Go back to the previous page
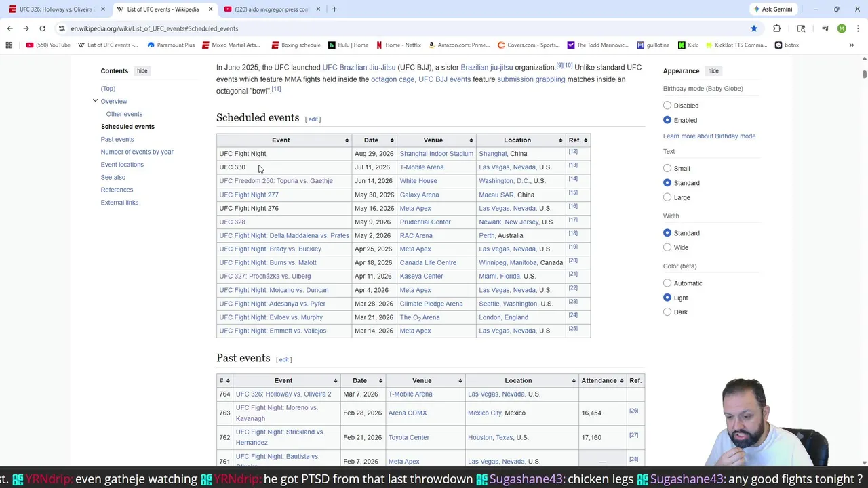 tap(9, 28)
